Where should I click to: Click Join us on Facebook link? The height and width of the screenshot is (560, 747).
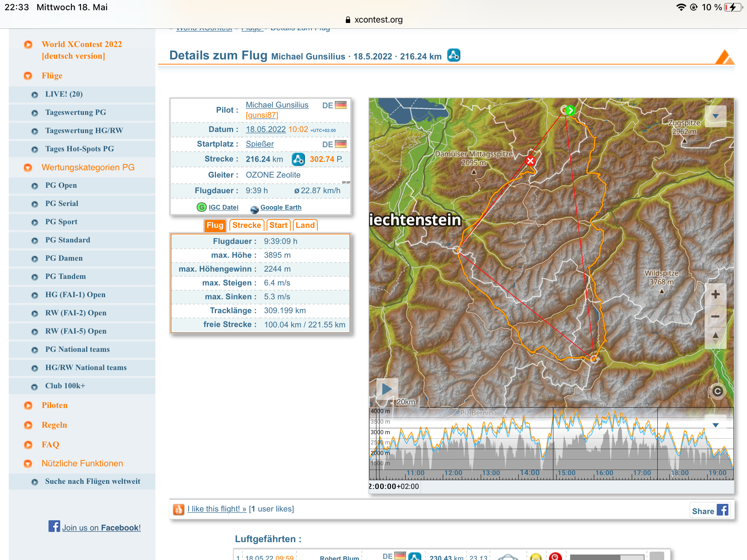tap(101, 528)
